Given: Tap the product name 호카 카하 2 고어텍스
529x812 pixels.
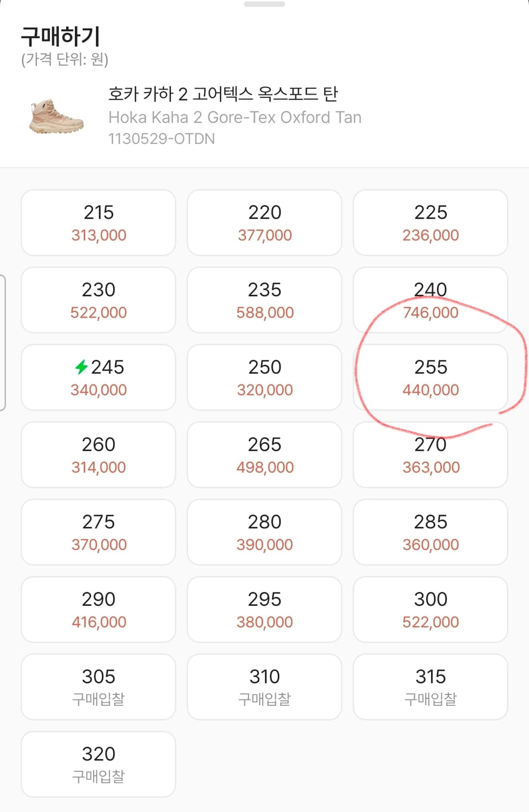Looking at the screenshot, I should click(x=223, y=94).
